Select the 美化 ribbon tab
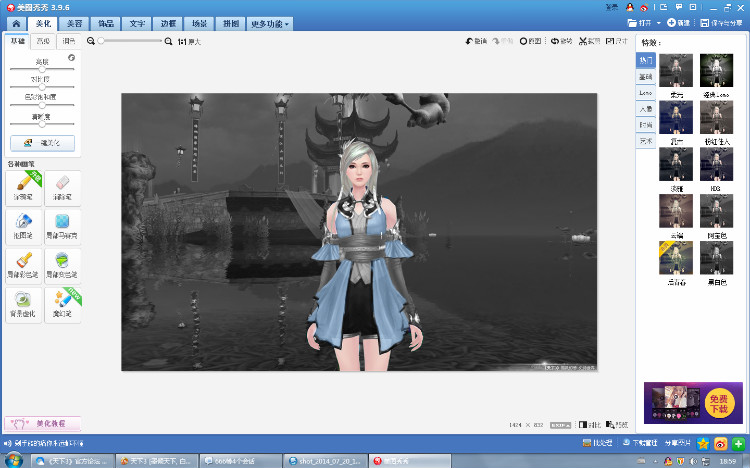The width and height of the screenshot is (750, 468). tap(43, 23)
